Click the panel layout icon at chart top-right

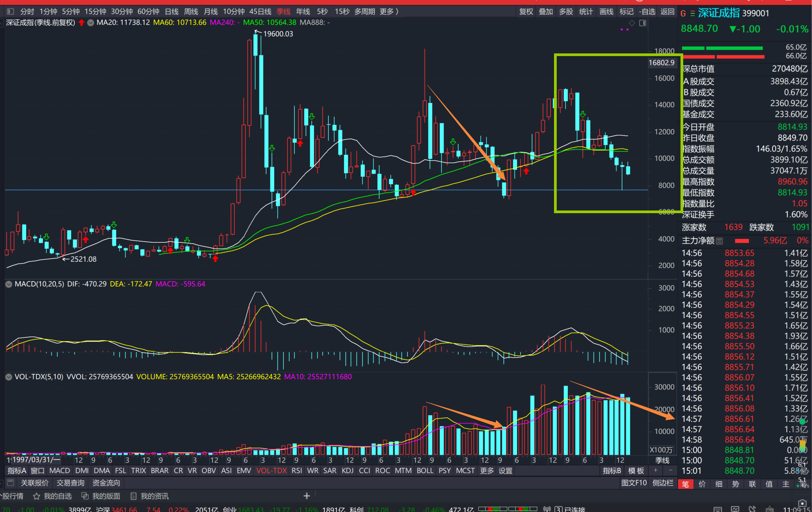pyautogui.click(x=642, y=23)
